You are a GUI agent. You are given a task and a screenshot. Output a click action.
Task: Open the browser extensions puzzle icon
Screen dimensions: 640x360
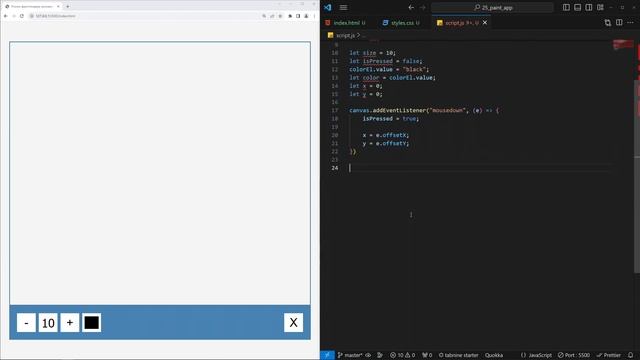pos(290,16)
